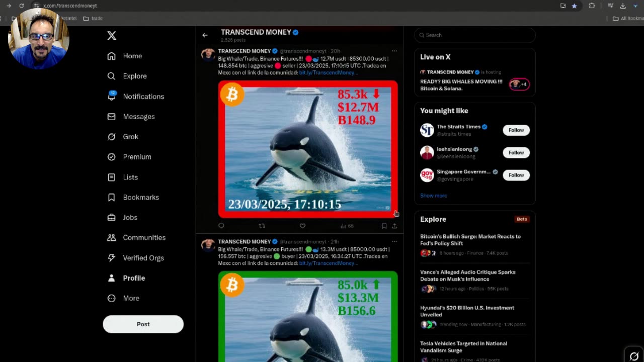Click the Jobs briefcase icon
Image resolution: width=644 pixels, height=362 pixels.
click(112, 217)
